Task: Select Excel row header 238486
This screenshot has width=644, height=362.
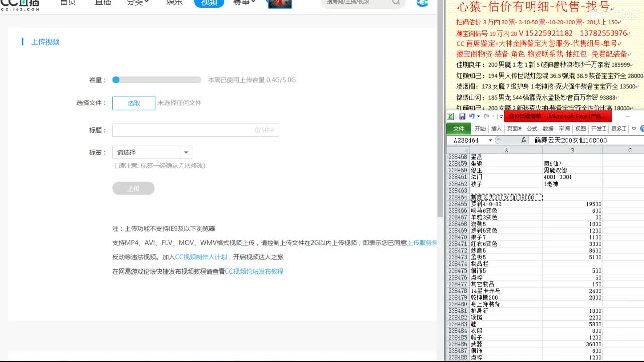Action: click(x=458, y=344)
